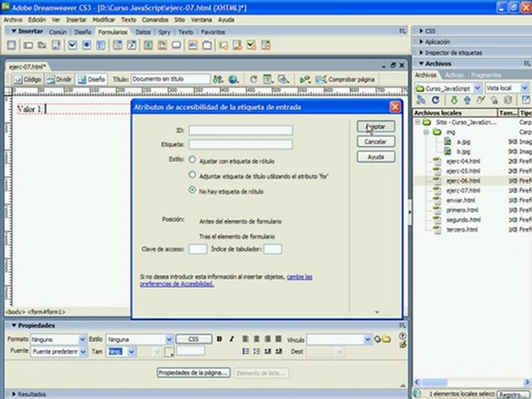
Task: Insert Spry Validation Textarea
Action: 237,45
